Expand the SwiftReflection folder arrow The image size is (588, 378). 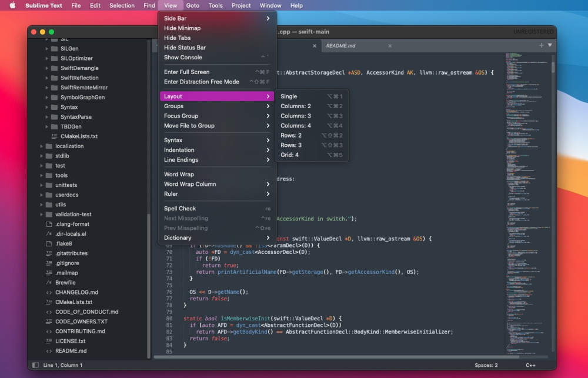point(46,78)
